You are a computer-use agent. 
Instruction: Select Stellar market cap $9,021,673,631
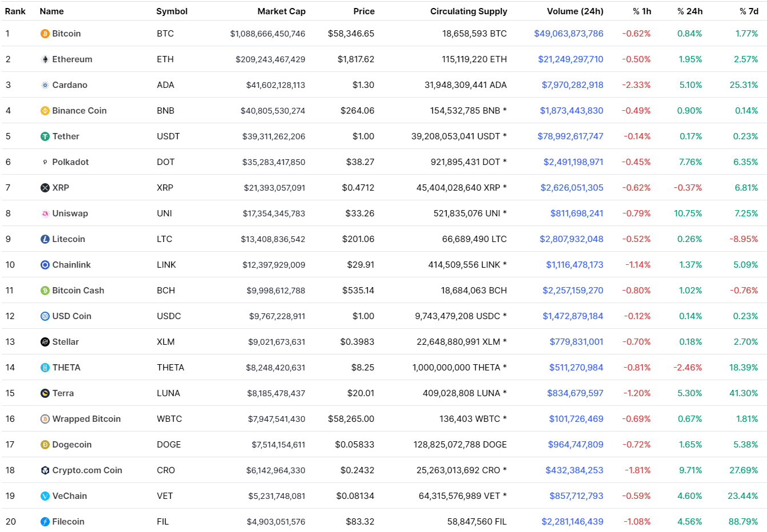tap(277, 342)
